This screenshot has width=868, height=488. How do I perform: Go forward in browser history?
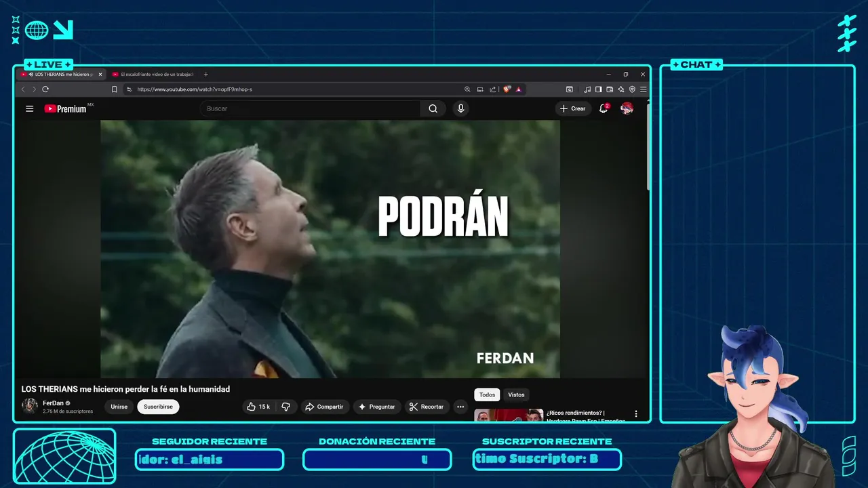[34, 89]
